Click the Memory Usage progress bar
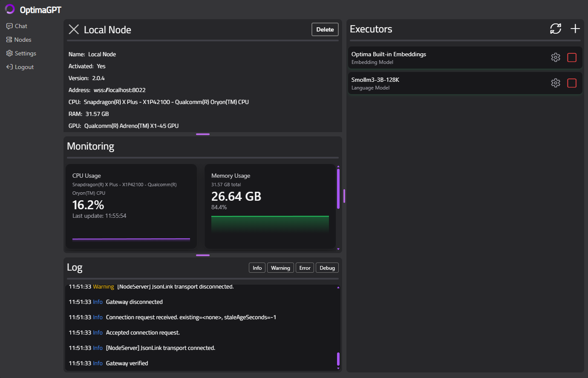Screen dimensions: 588x378 coord(270,223)
